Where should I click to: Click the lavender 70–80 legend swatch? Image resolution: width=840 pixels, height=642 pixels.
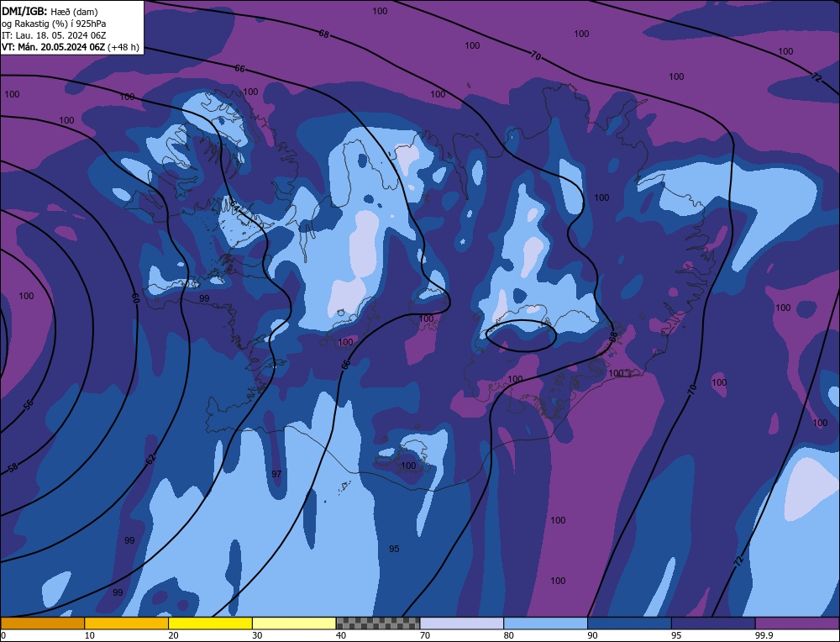click(x=462, y=624)
